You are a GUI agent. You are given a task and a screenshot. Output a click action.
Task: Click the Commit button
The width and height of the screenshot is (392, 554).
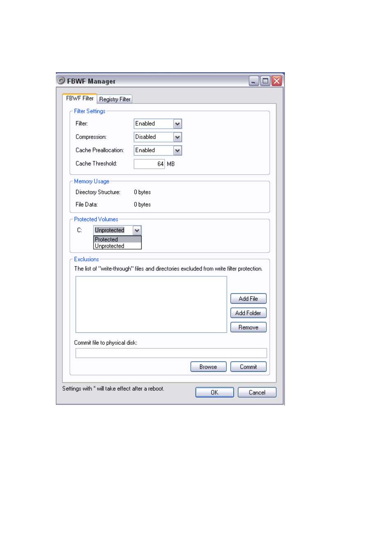(248, 367)
